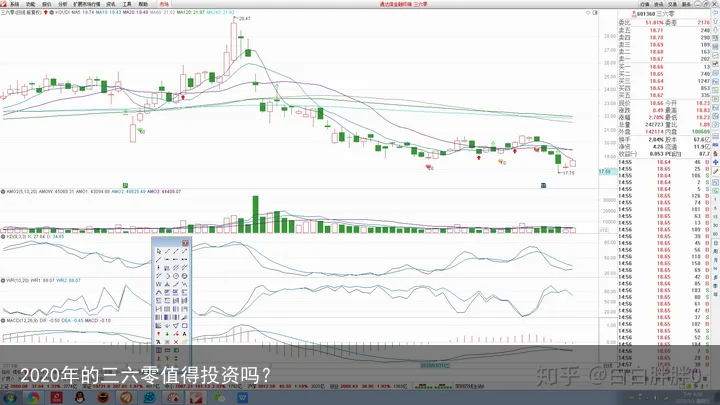Screen dimensions: 720x405
Task: Click the red arrow icon after chart title
Action: [45, 12]
